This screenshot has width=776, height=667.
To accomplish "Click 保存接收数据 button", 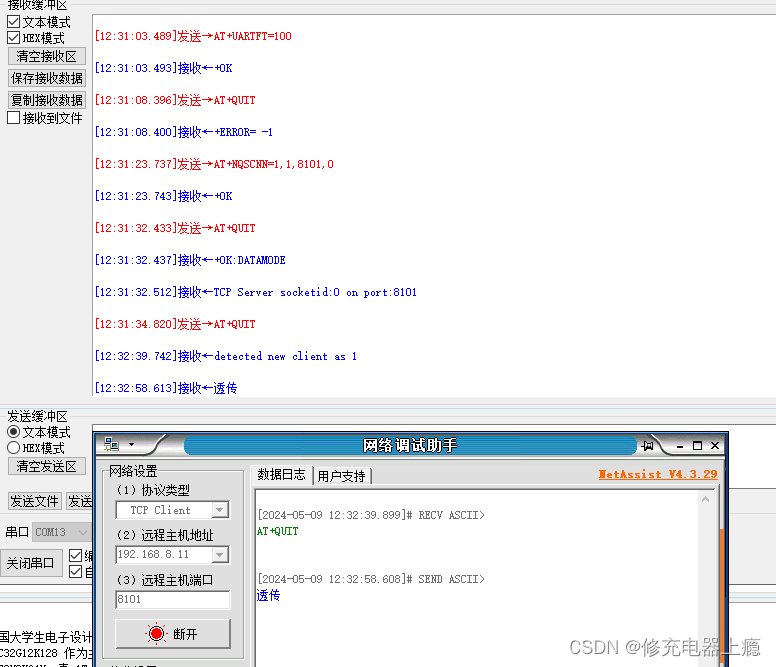I will pos(47,78).
